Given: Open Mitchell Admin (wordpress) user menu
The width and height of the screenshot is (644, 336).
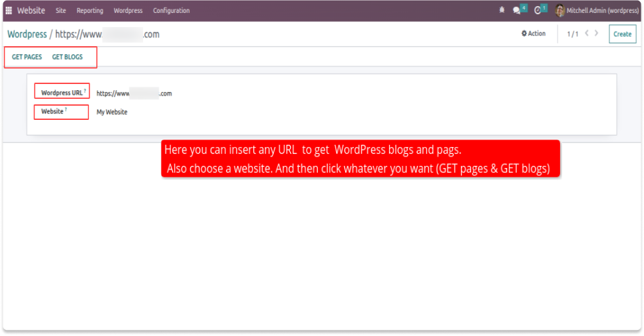Looking at the screenshot, I should (597, 11).
